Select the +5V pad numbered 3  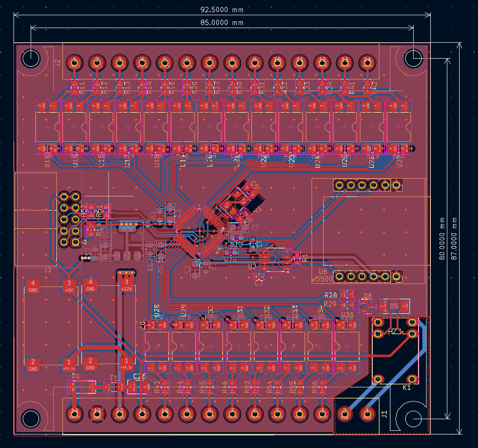[69, 286]
